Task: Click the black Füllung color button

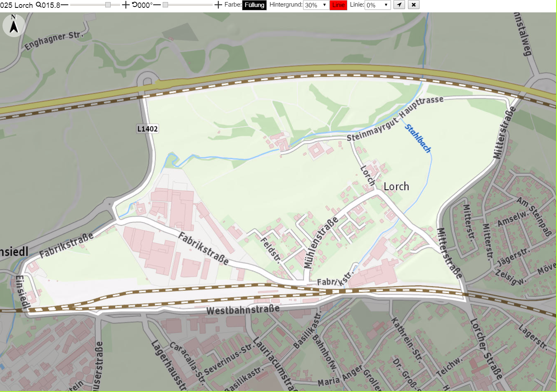Action: click(254, 5)
